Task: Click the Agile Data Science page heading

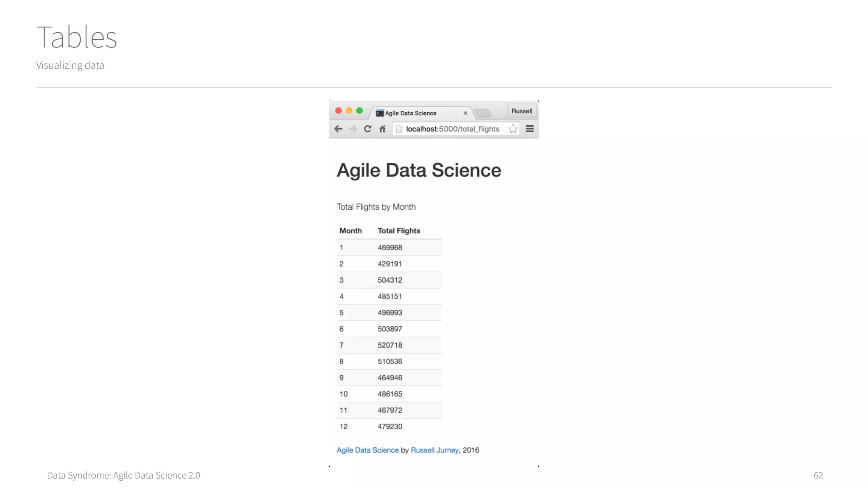Action: tap(419, 170)
